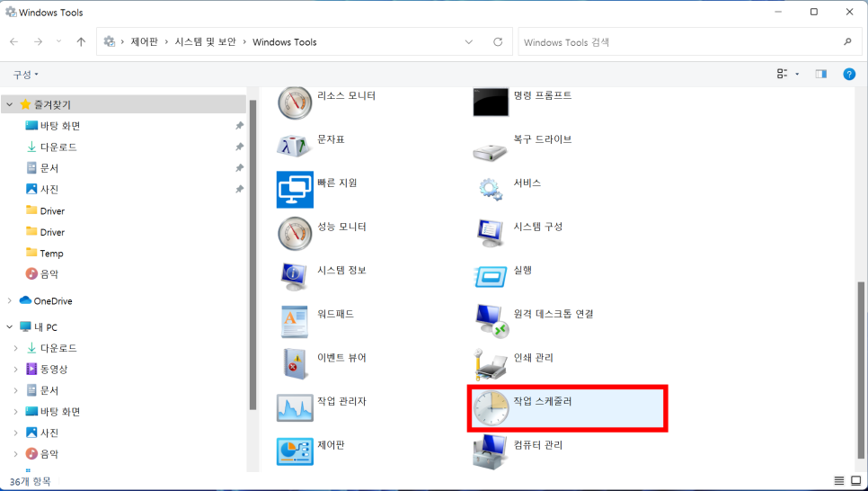The image size is (868, 491).
Task: Open 원격 데스크톱 연결 icon
Action: pyautogui.click(x=492, y=320)
